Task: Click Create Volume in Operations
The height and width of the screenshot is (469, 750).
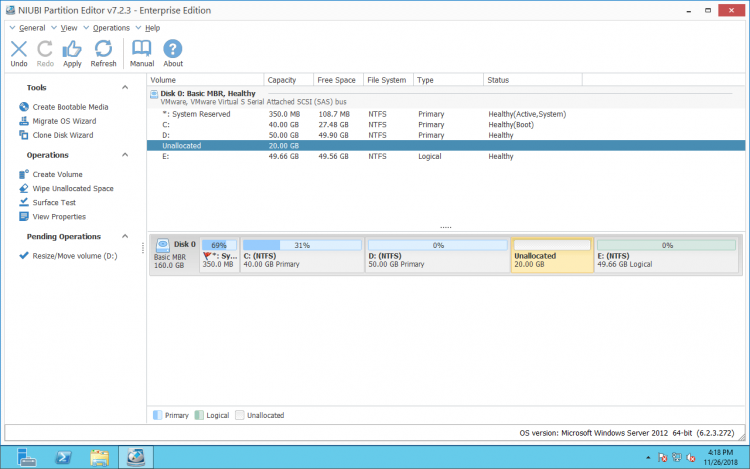Action: point(57,175)
